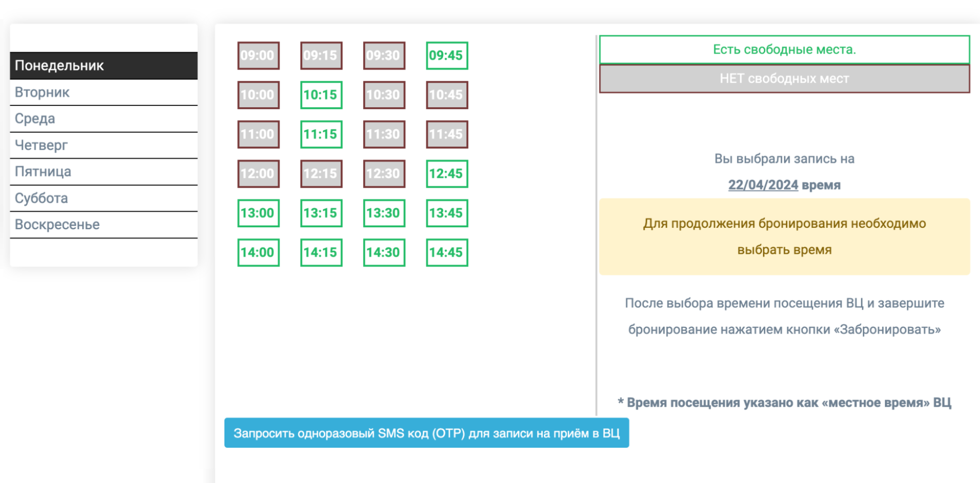Select the free 11:15 slot
The width and height of the screenshot is (980, 483).
[321, 134]
